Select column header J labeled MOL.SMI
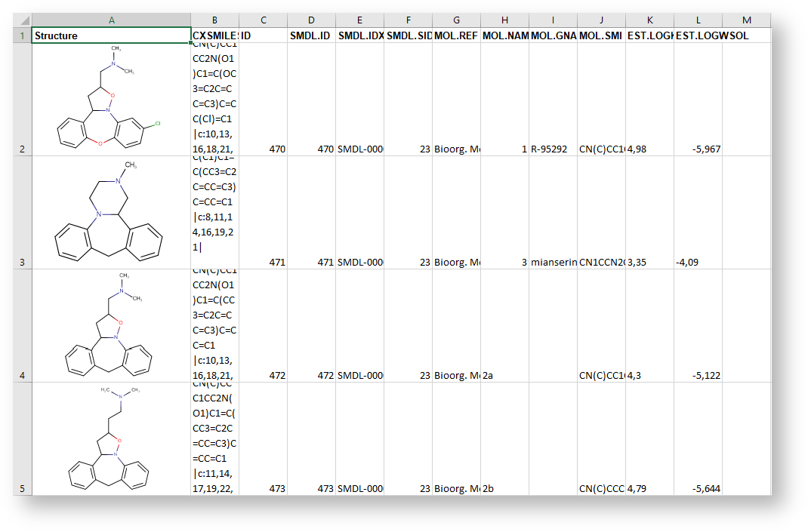 (x=601, y=20)
